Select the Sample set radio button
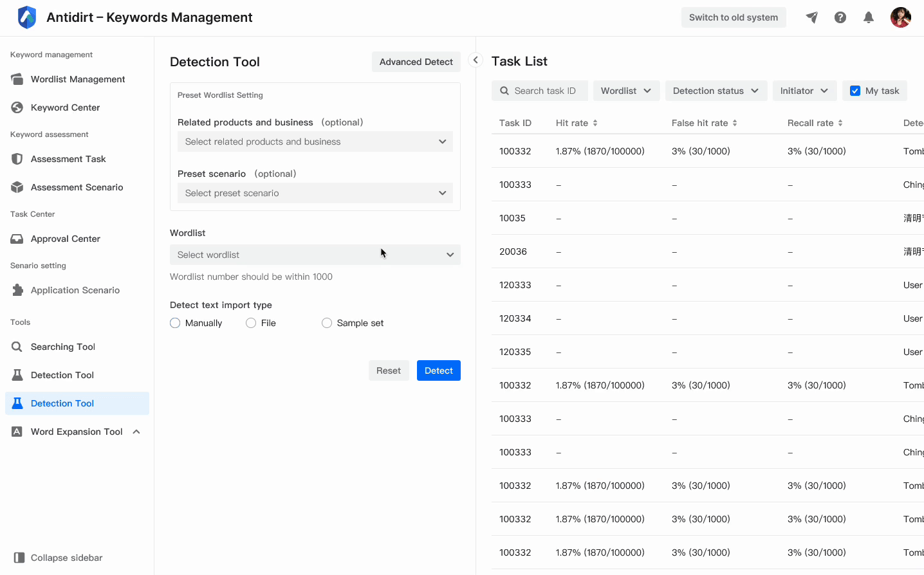The image size is (924, 575). coord(327,323)
